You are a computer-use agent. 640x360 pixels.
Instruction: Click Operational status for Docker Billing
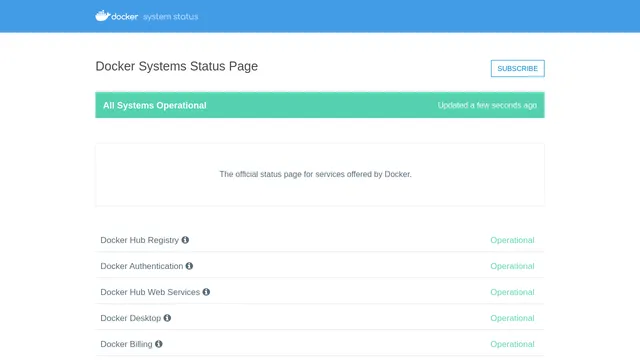pos(512,344)
